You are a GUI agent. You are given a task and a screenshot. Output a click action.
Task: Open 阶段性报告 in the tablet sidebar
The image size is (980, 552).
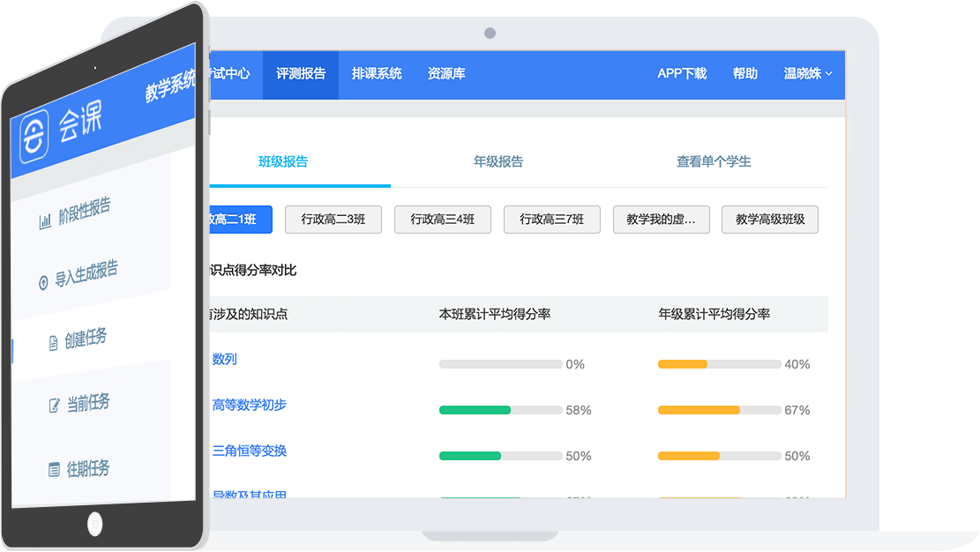85,211
